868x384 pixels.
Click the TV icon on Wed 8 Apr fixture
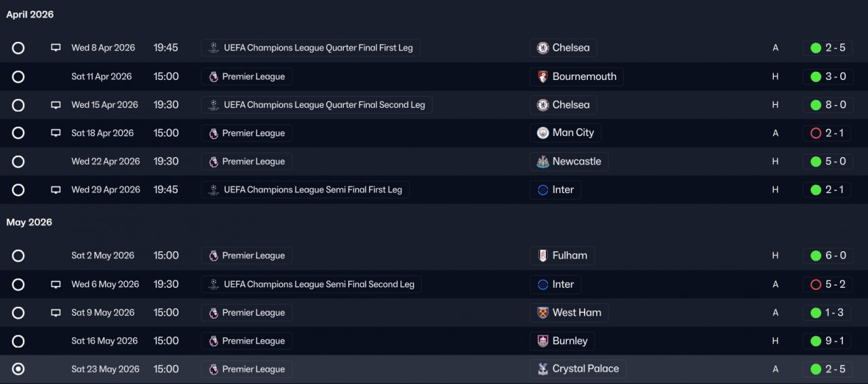(x=56, y=48)
